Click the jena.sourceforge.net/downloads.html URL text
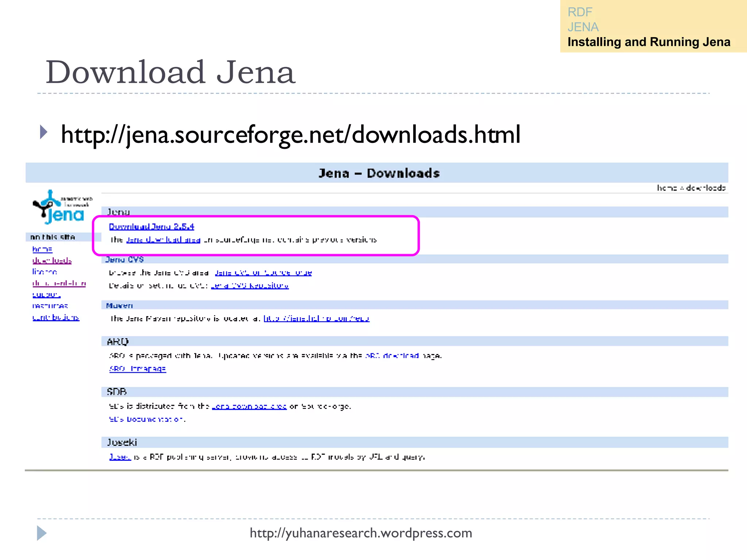Screen dimensions: 747x560 [x=291, y=135]
